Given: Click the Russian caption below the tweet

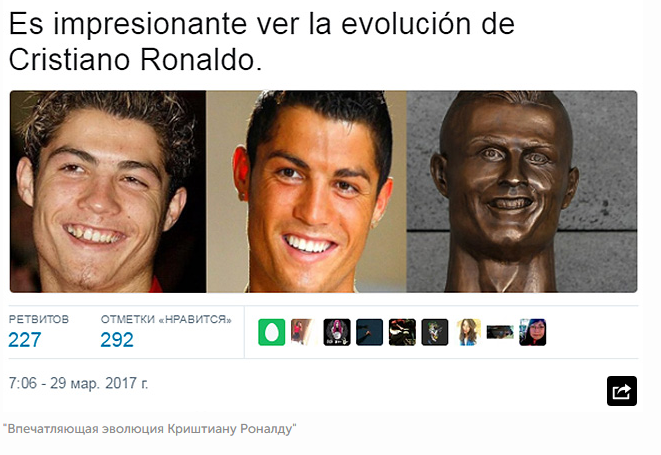Looking at the screenshot, I should tap(150, 429).
